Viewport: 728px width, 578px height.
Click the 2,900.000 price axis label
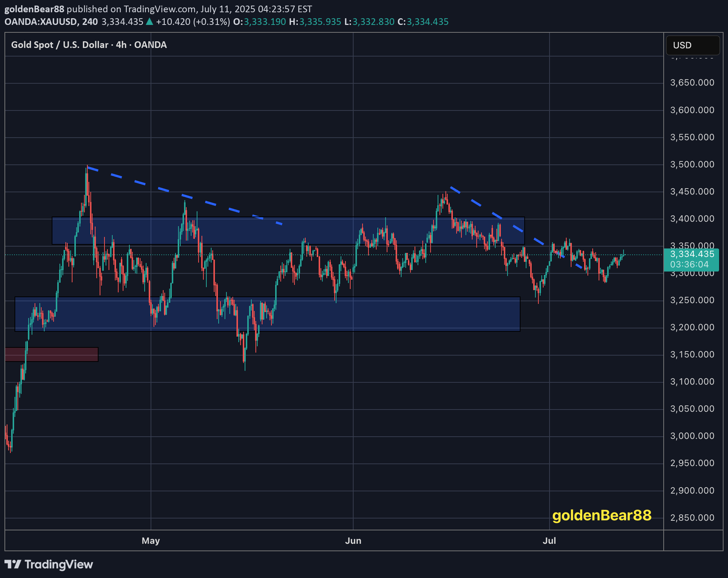(692, 491)
